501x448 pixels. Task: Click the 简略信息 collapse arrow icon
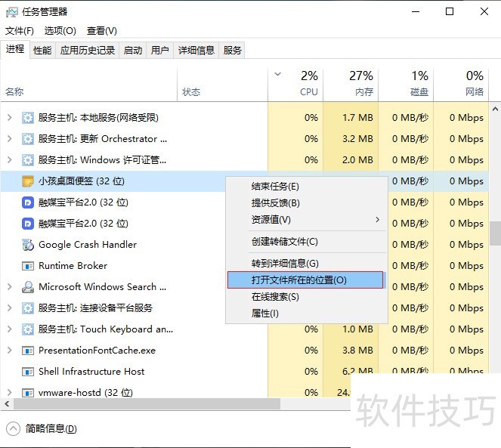coord(13,429)
